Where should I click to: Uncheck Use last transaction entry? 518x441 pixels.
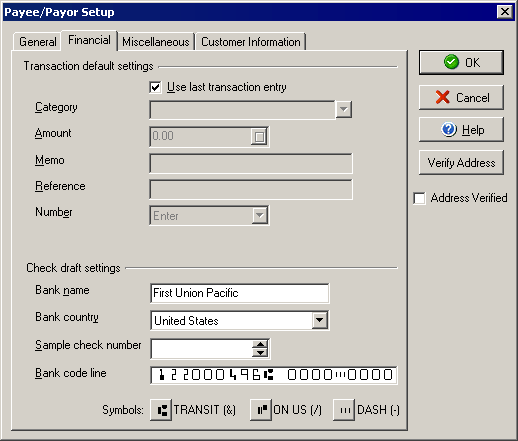pos(155,87)
